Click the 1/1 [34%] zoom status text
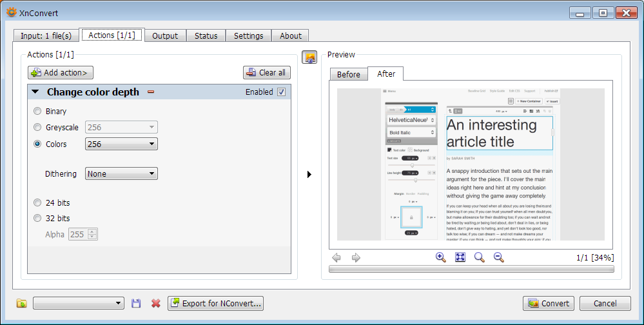Viewport: 644px width, 325px height. coord(595,258)
